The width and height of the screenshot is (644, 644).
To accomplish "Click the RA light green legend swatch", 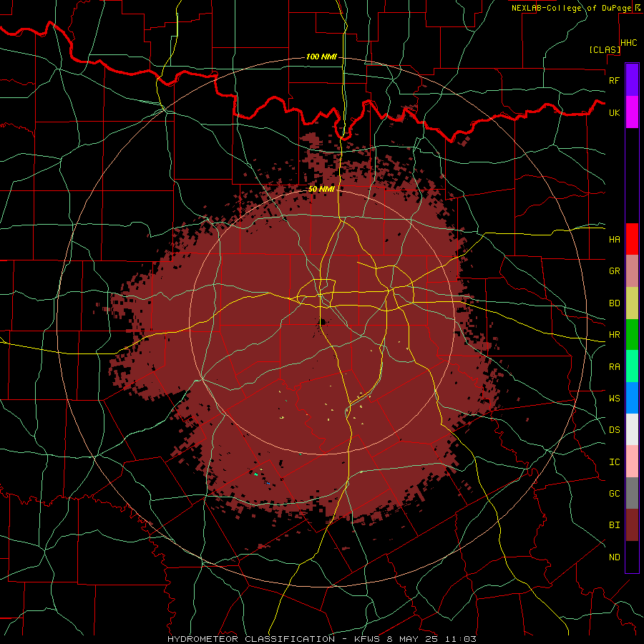I will coord(632,366).
